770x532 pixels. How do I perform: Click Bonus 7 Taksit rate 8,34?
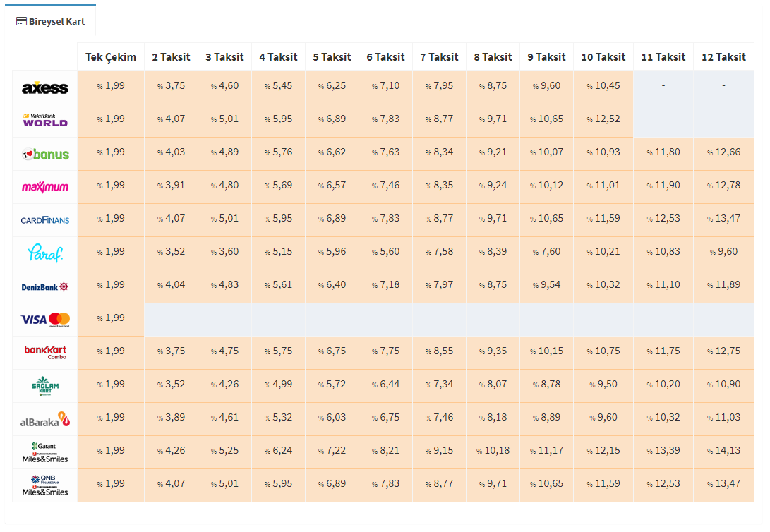pos(439,152)
